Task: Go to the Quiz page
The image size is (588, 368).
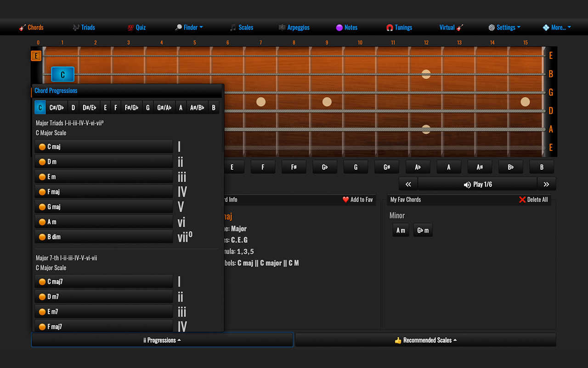Action: pos(136,28)
